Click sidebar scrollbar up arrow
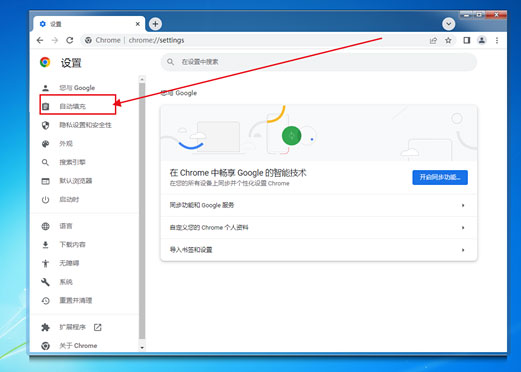 point(142,79)
